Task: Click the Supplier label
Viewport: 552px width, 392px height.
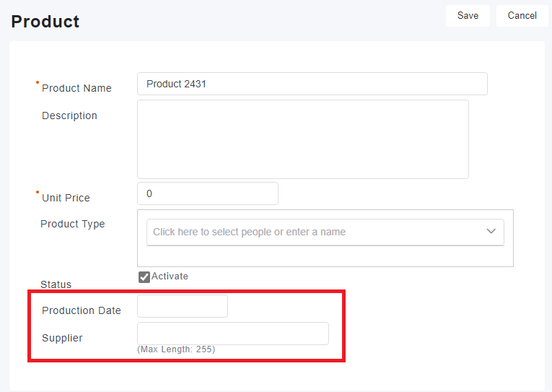Action: [62, 338]
